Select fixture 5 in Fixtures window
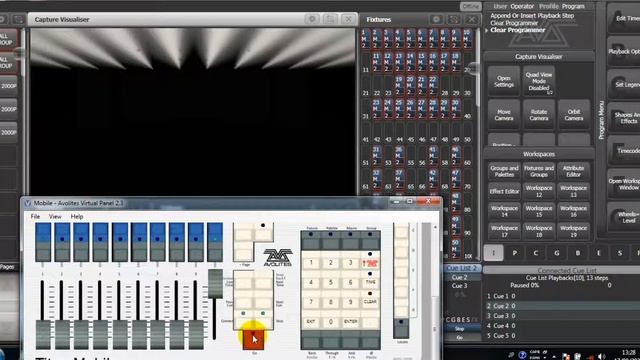This screenshot has height=360, width=640. 411,39
